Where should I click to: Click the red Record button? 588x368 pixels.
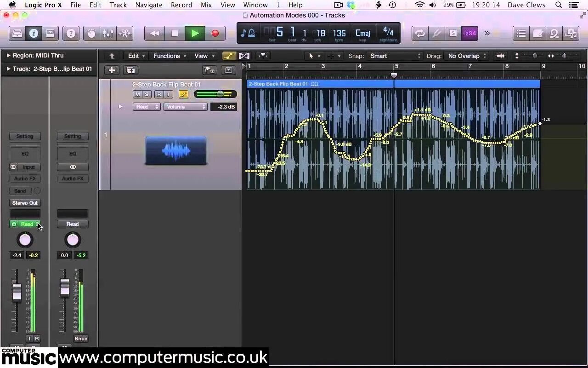[215, 34]
